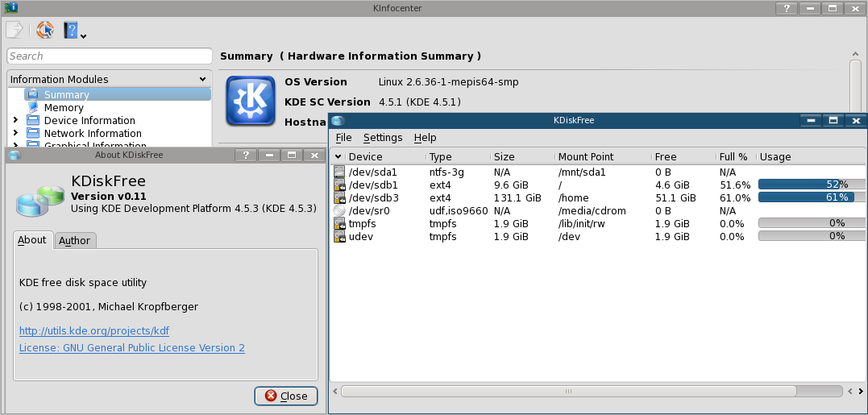Click the 52% usage bar for /dev/sdb1

point(812,185)
